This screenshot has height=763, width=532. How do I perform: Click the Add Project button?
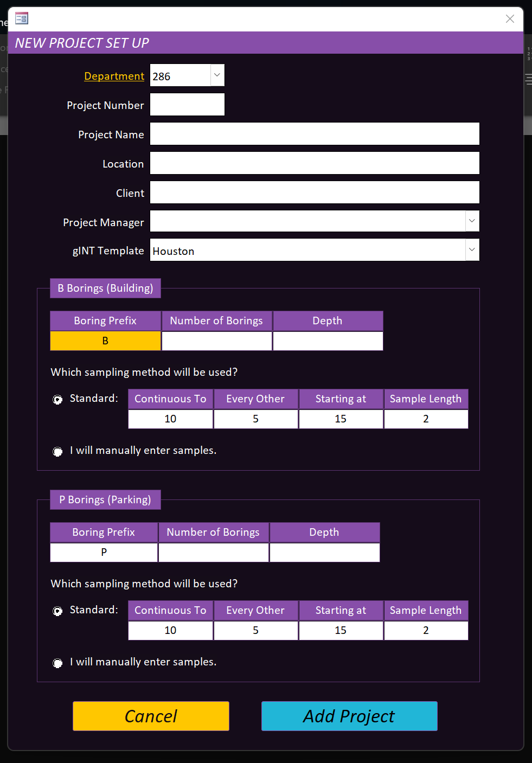349,716
